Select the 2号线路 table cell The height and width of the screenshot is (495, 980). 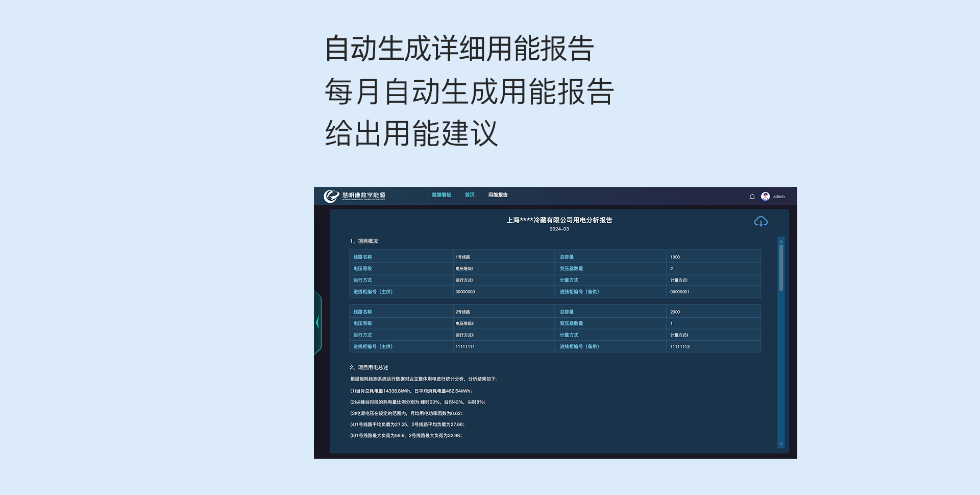[x=463, y=312]
